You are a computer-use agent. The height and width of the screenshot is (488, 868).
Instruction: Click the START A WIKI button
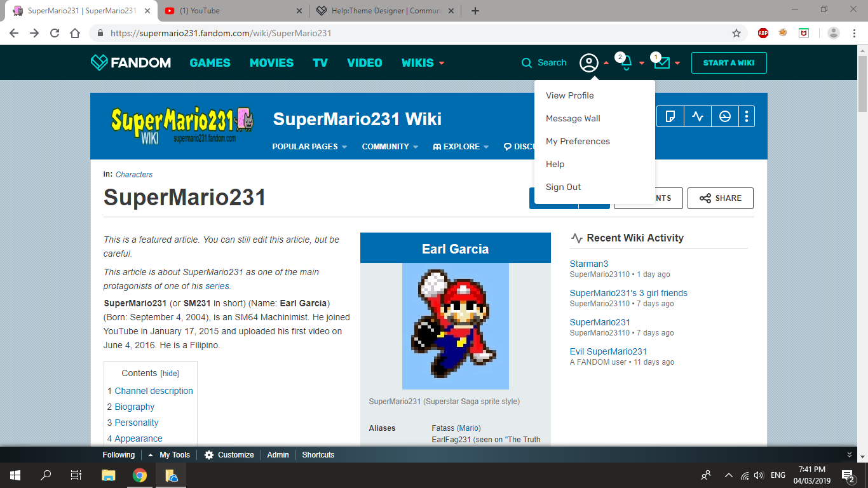tap(729, 63)
